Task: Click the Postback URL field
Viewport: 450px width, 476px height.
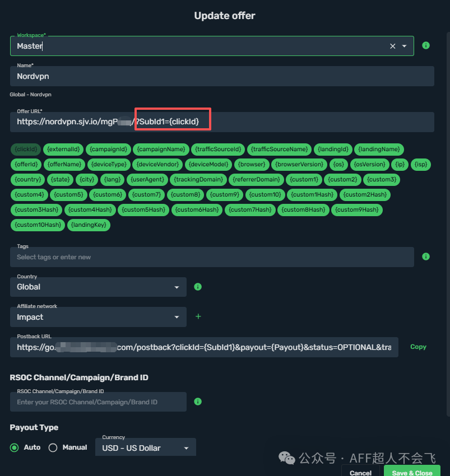Action: pos(204,347)
